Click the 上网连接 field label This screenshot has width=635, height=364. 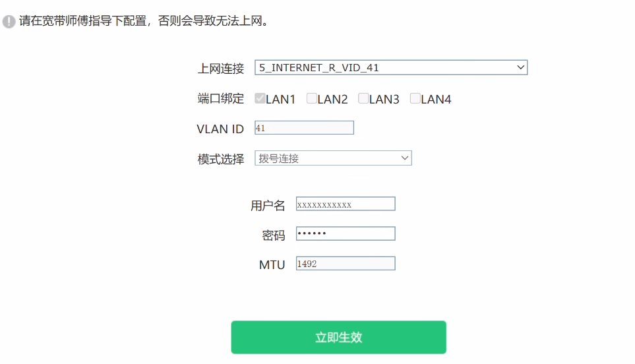[x=221, y=69]
